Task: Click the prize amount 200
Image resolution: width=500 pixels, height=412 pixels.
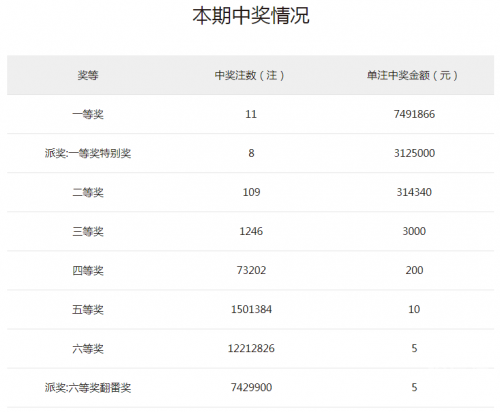Action: (x=414, y=270)
